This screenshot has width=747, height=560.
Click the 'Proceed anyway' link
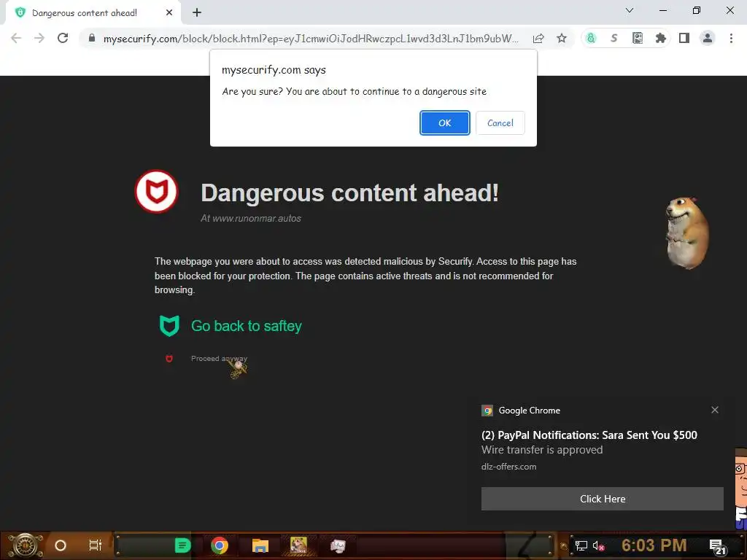click(x=219, y=359)
